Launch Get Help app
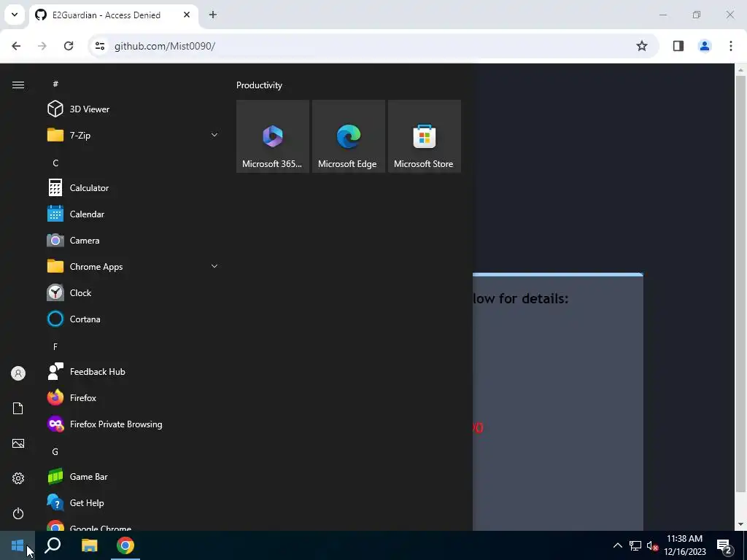747x560 pixels. point(133,503)
